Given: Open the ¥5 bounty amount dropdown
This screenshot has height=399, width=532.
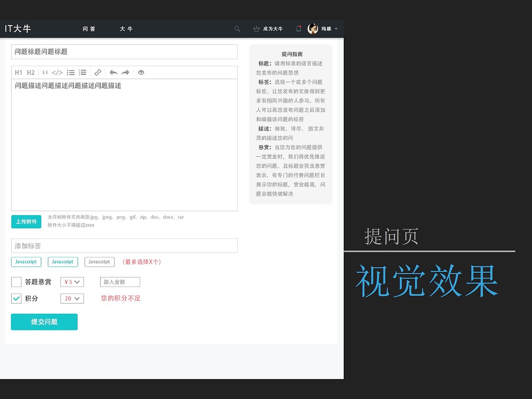Looking at the screenshot, I should point(71,282).
